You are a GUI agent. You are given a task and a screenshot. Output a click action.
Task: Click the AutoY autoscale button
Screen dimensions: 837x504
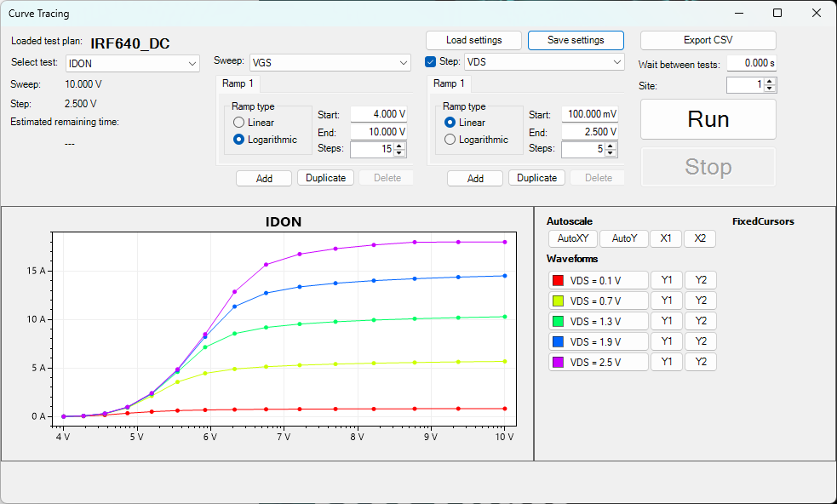point(624,238)
